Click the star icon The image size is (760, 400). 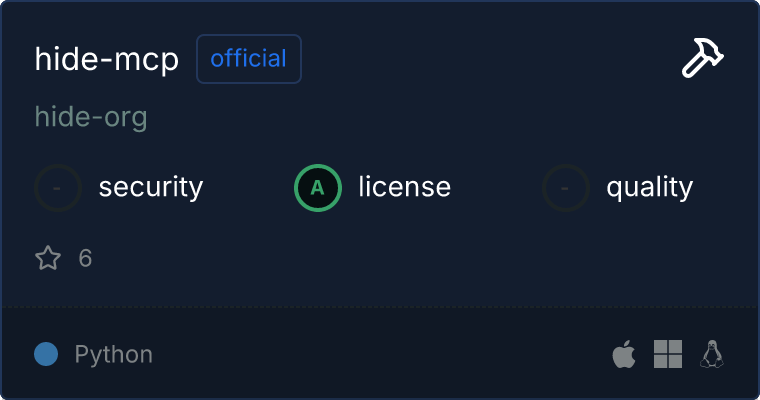(48, 258)
